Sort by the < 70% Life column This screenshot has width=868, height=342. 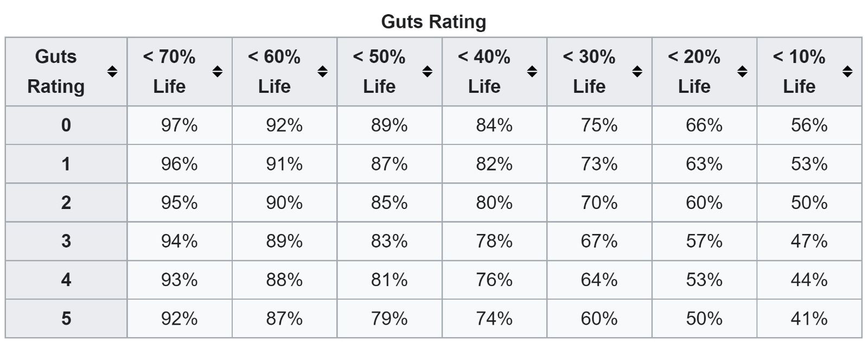pos(217,72)
